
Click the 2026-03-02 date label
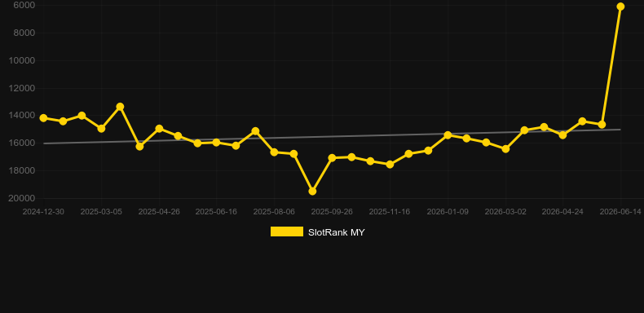coord(505,212)
